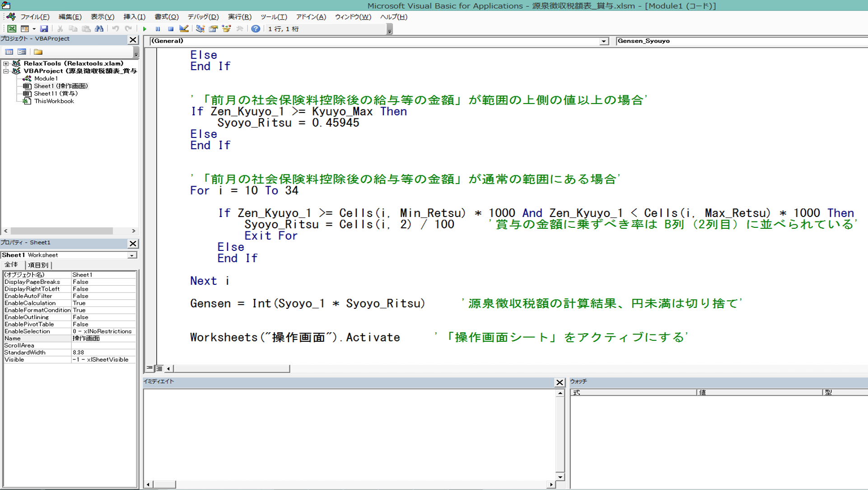Select Sheet1 (操作画面) in project tree
Viewport: 868px width, 490px height.
[61, 86]
